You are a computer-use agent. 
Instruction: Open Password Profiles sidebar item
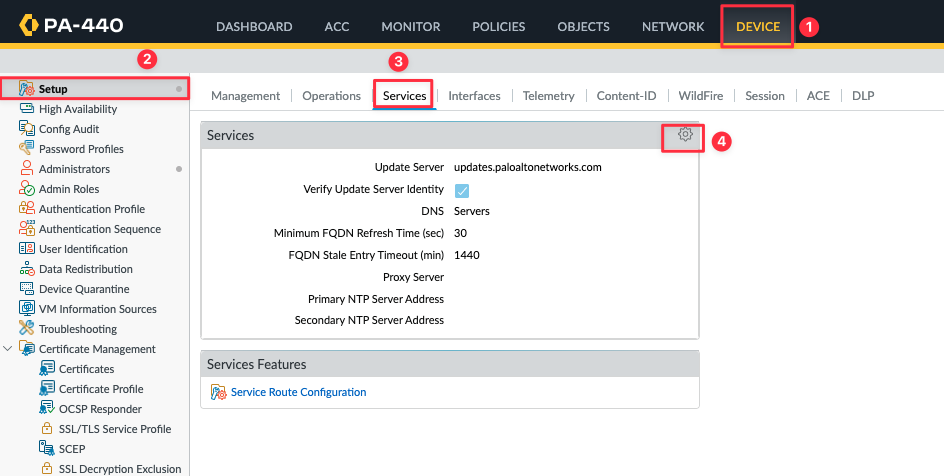click(81, 149)
